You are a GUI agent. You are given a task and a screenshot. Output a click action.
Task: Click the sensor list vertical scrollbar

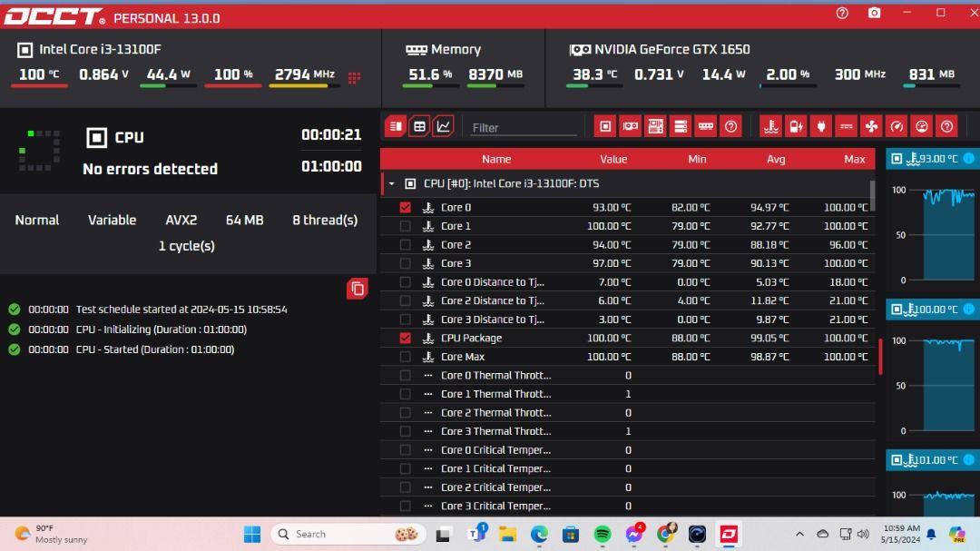(x=873, y=195)
